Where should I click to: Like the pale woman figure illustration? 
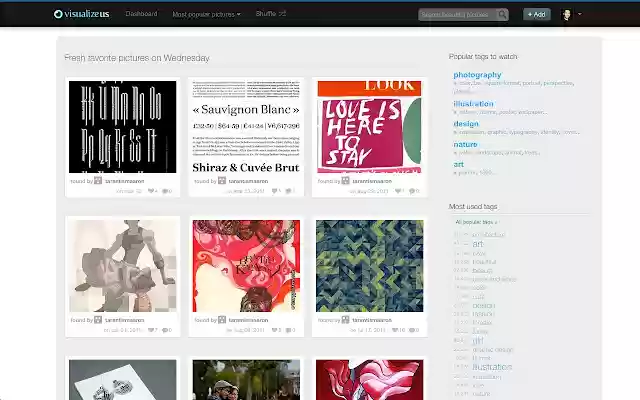click(152, 330)
